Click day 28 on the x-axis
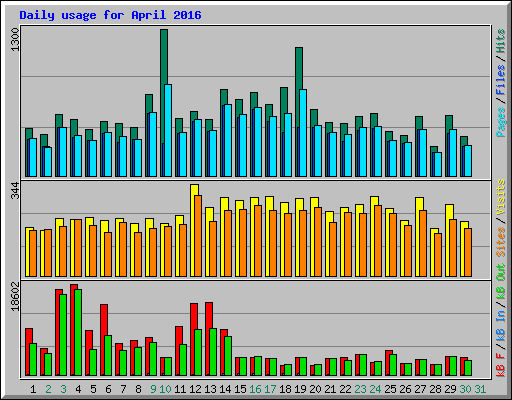 point(435,389)
